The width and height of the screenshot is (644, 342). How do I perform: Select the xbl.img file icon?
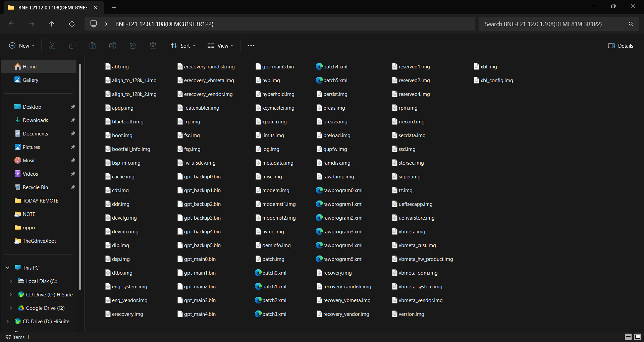pyautogui.click(x=476, y=66)
